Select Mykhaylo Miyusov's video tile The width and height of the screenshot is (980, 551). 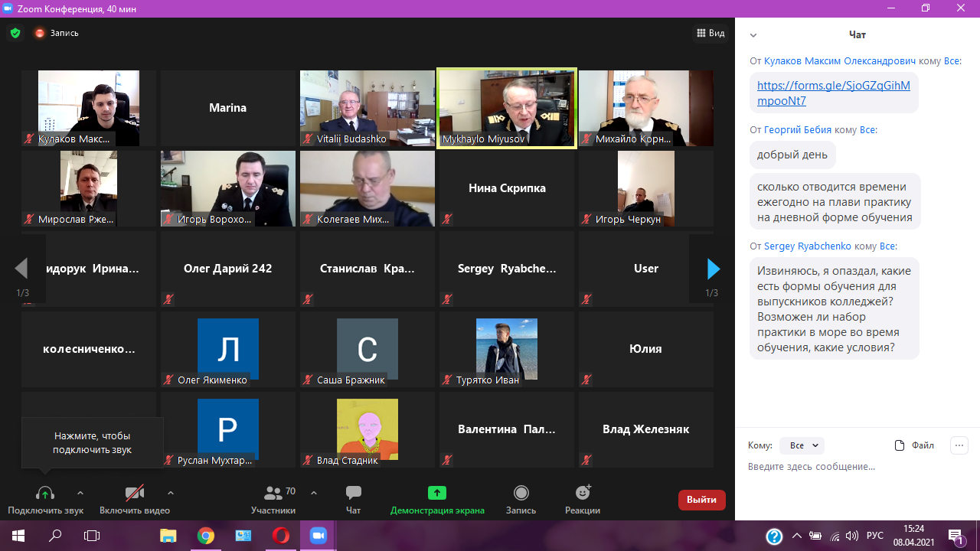coord(507,108)
